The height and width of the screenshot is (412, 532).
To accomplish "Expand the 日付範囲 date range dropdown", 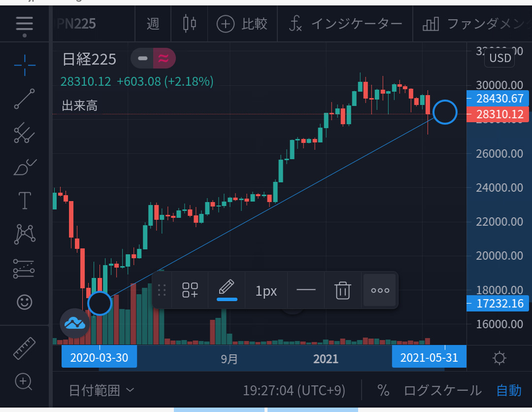I will click(x=101, y=391).
